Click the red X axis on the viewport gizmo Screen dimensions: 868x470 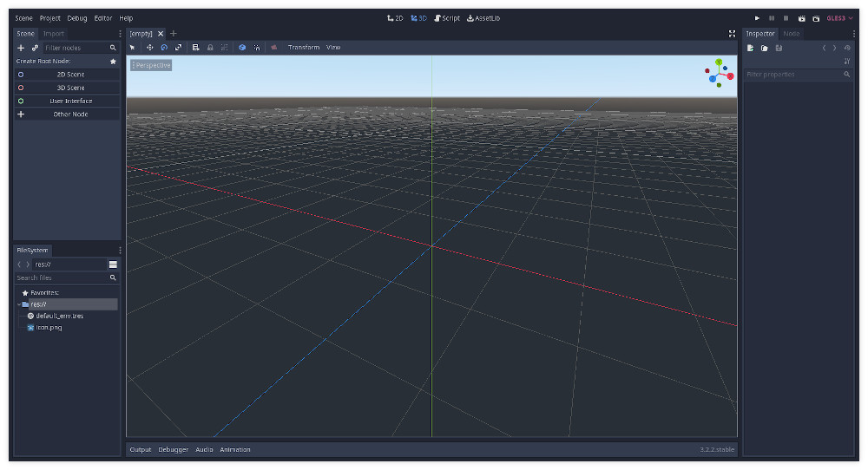730,76
